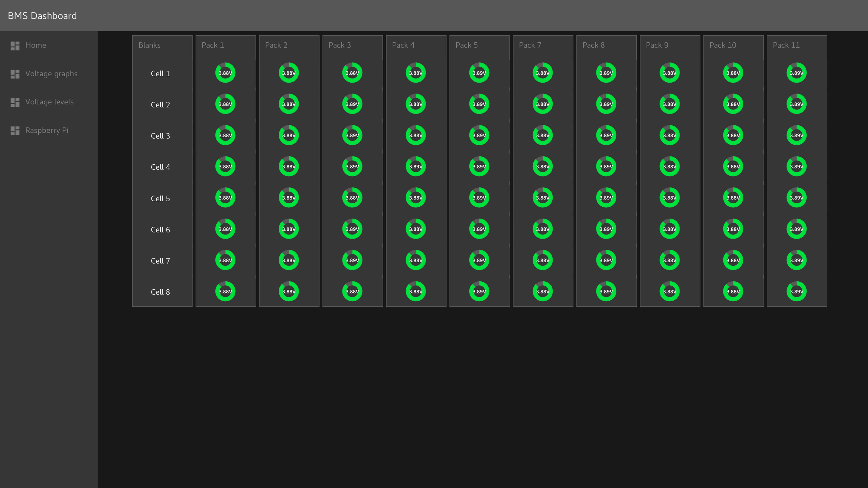Go to Voltage levels page

click(x=49, y=102)
